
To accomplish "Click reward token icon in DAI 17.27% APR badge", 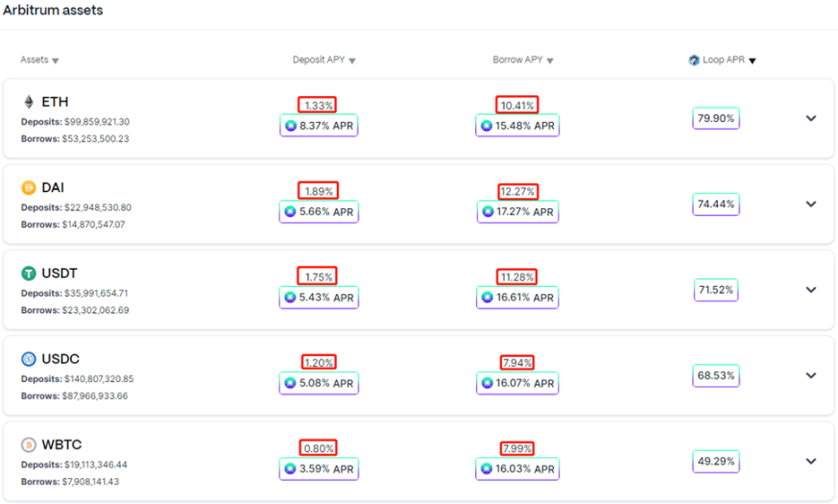I will (488, 211).
